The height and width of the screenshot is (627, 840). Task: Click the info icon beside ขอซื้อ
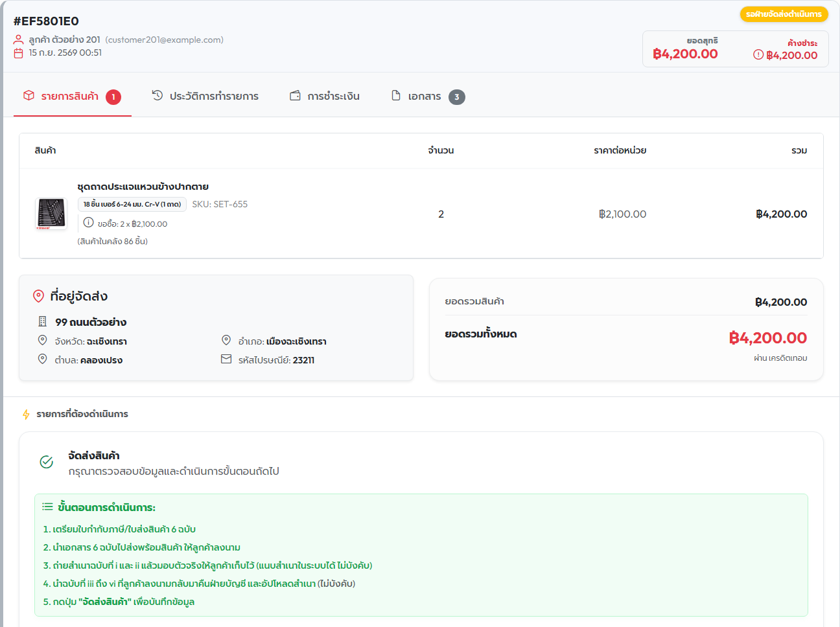[89, 223]
